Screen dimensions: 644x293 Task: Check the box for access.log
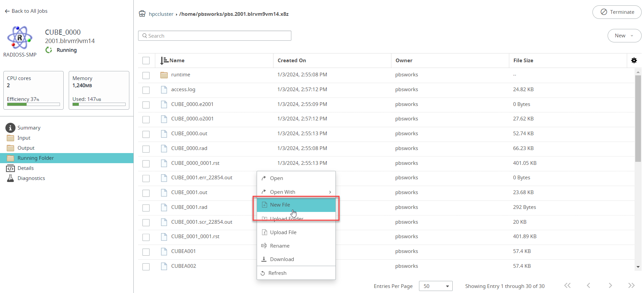click(146, 90)
